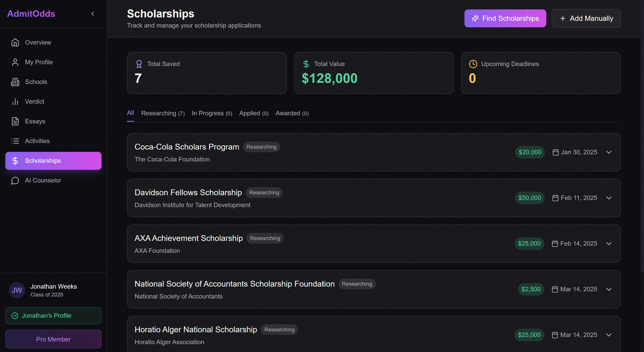The width and height of the screenshot is (644, 352).
Task: Click the Schools building icon
Action: tap(15, 82)
